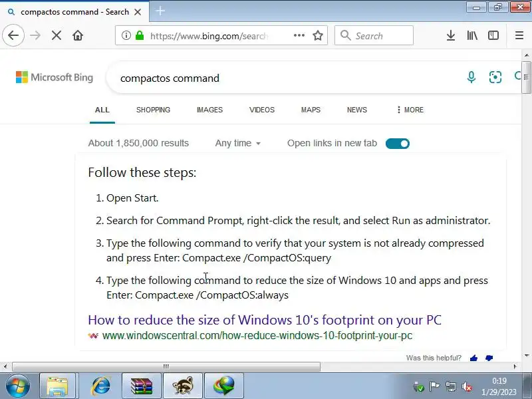The width and height of the screenshot is (532, 399).
Task: Give thumbs down to Was this helpful
Action: click(x=489, y=358)
